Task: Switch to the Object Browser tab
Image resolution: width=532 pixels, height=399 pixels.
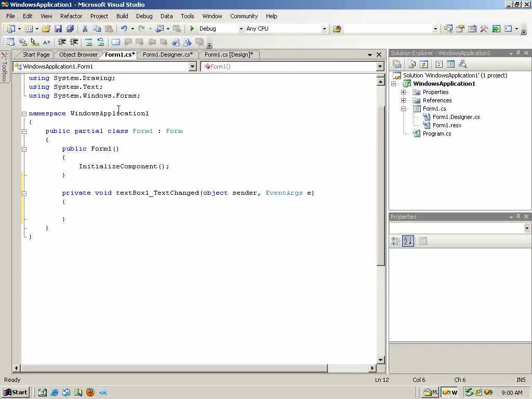Action: tap(78, 55)
